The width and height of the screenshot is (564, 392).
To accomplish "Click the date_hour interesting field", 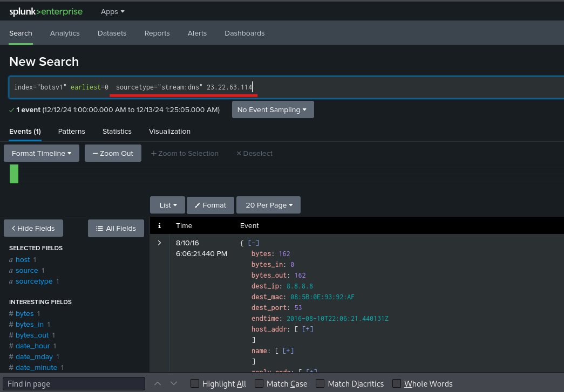I will click(33, 346).
